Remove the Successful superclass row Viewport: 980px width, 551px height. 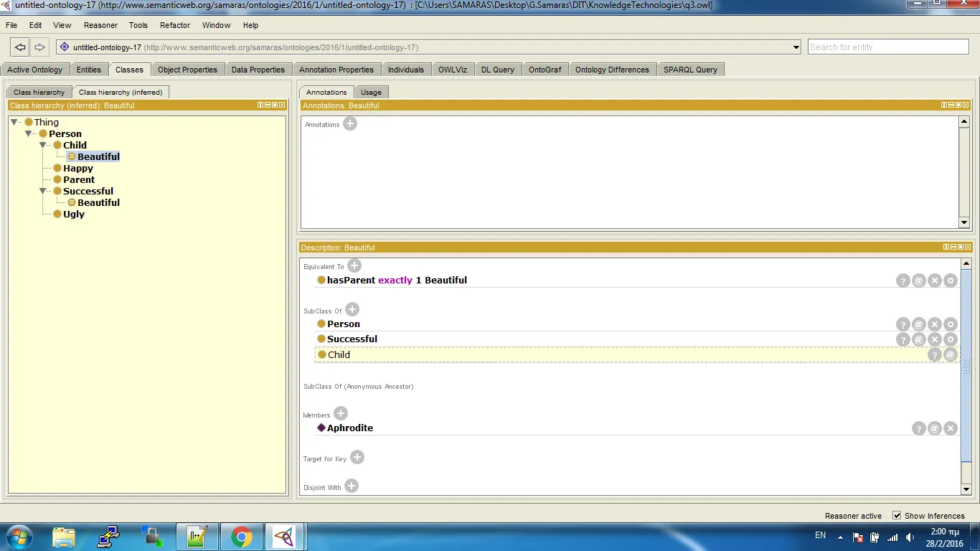[935, 339]
